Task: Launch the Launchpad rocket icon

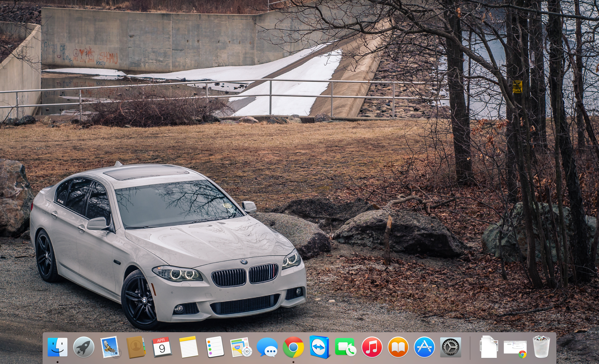Action: (x=84, y=347)
